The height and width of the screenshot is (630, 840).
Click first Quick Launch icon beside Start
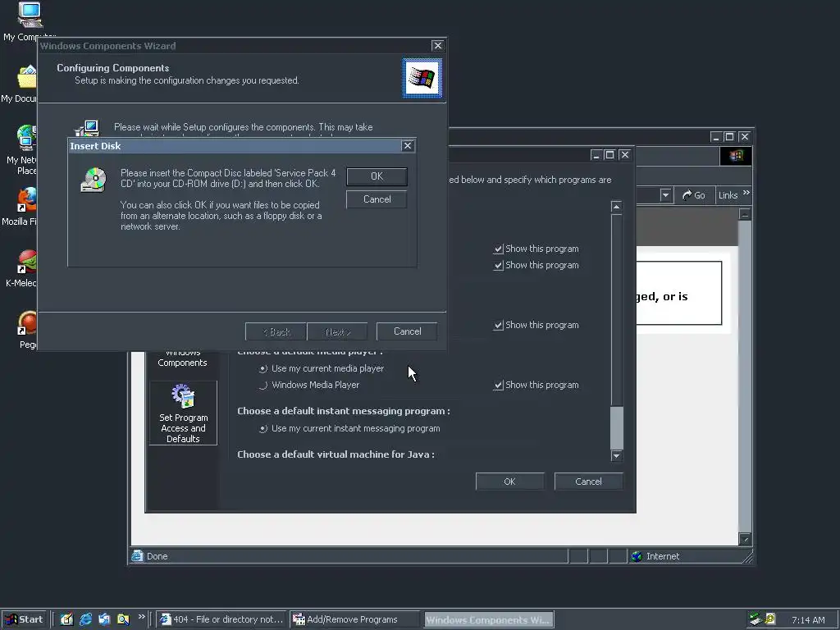click(x=66, y=619)
